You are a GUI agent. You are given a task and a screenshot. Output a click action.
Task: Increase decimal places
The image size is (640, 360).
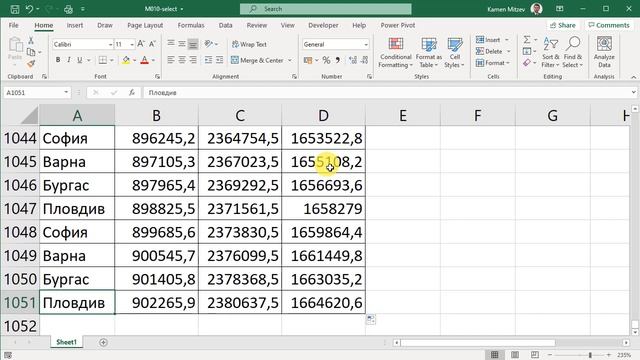[x=353, y=60]
